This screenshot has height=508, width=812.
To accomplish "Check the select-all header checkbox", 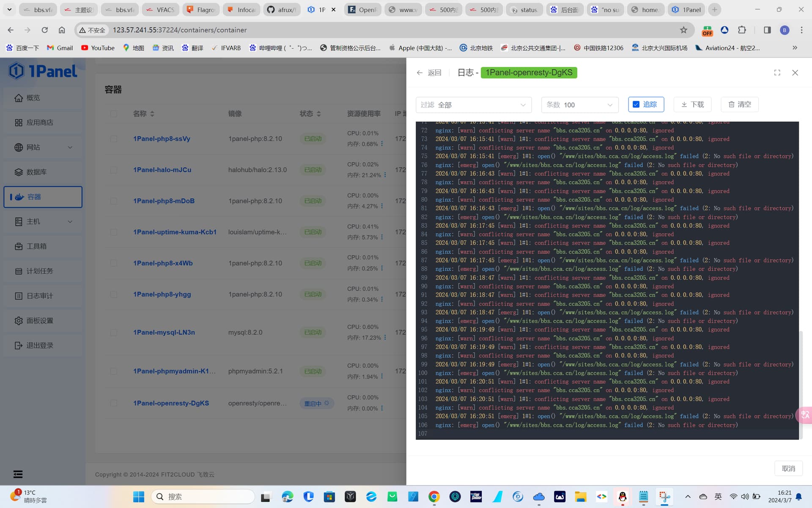I will coord(113,114).
